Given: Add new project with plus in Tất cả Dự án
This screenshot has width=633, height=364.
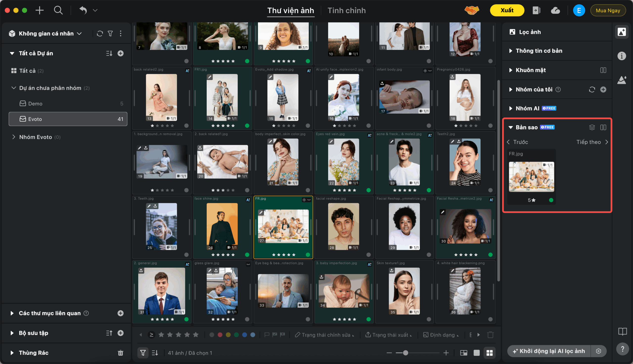Looking at the screenshot, I should (120, 53).
